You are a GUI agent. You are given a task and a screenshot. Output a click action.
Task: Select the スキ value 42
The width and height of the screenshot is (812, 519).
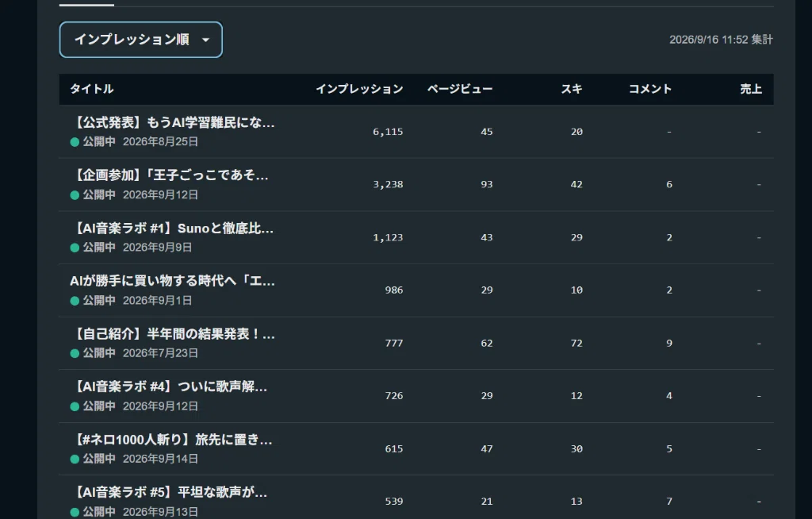click(577, 185)
